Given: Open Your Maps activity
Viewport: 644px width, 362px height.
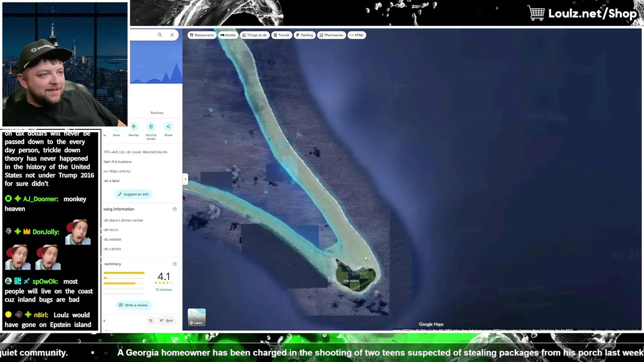Looking at the screenshot, I should [x=117, y=171].
